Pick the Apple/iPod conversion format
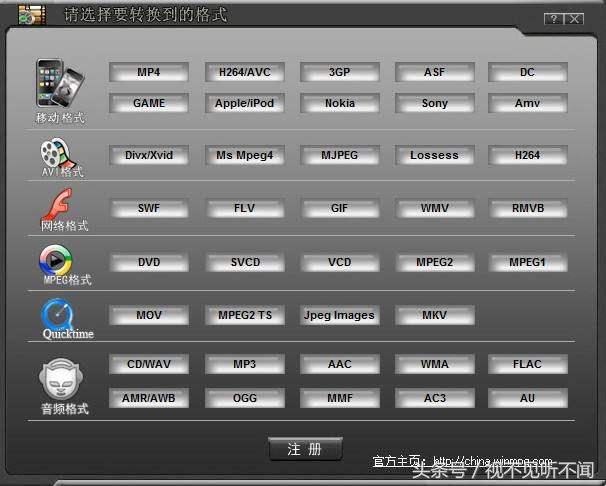 [x=245, y=104]
